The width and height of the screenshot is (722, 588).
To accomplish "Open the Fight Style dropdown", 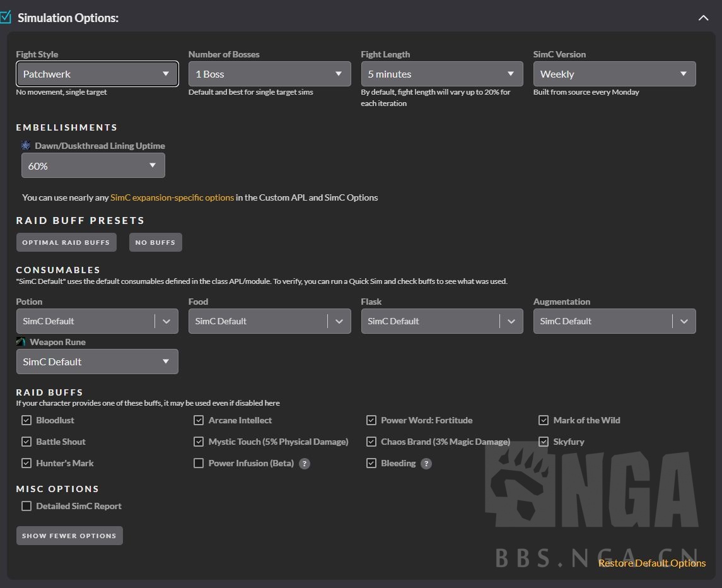I will point(97,74).
